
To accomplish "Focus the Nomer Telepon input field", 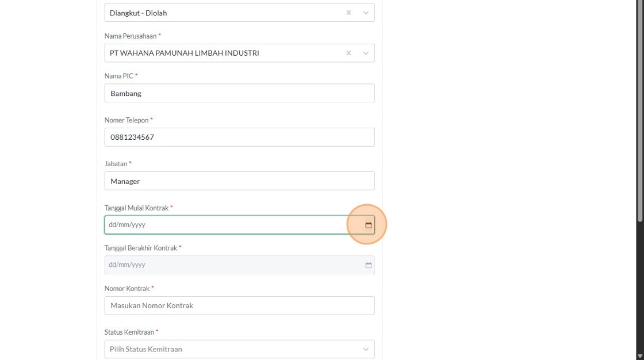I will click(239, 137).
